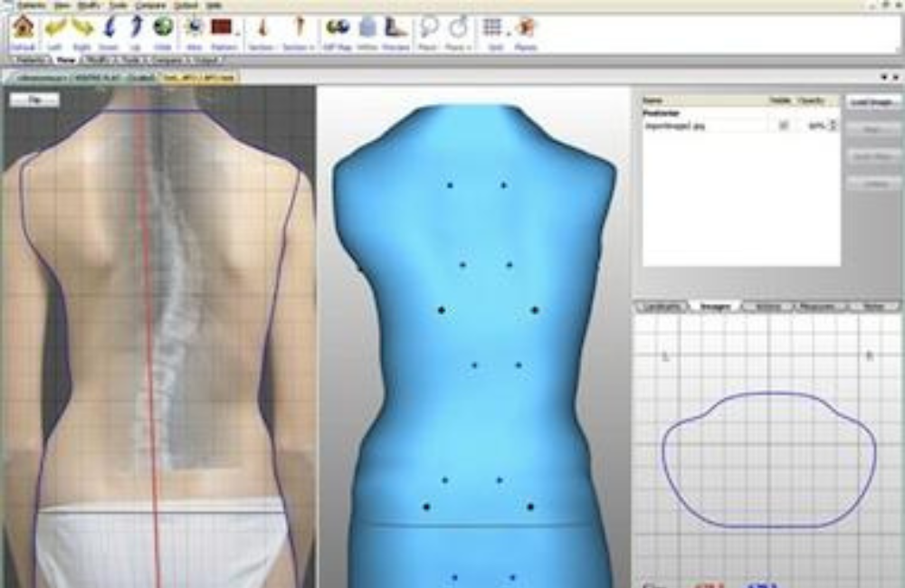Tilt view with the Down arrow icon

click(x=110, y=27)
